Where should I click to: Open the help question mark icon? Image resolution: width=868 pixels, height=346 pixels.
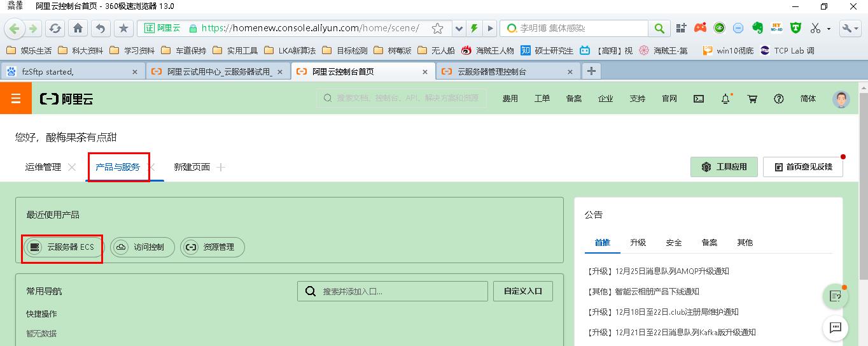779,99
